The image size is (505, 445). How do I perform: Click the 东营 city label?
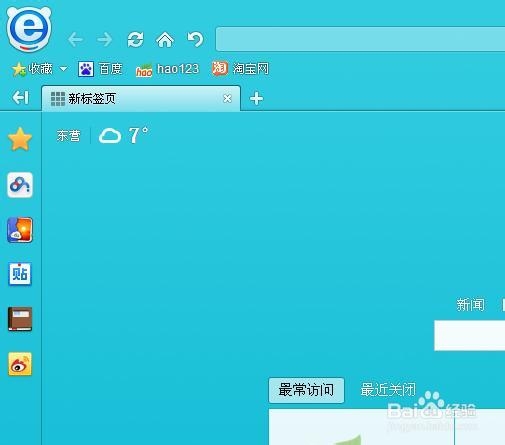click(x=68, y=136)
